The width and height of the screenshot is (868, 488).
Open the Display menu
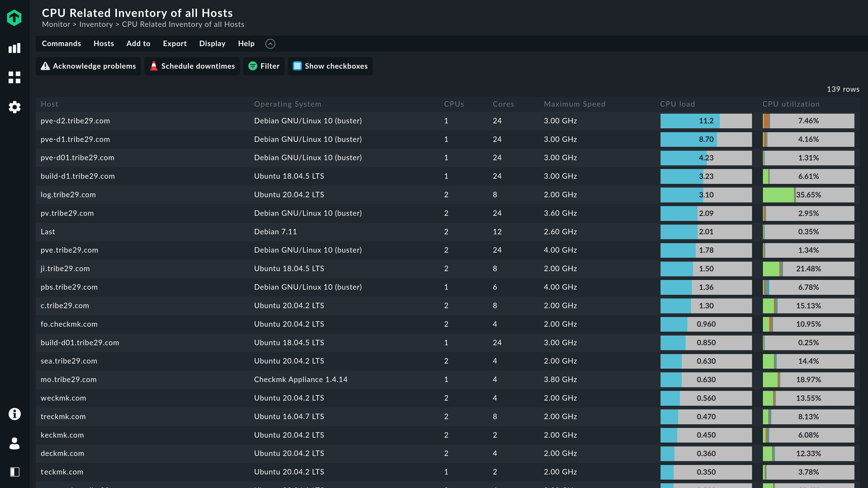tap(212, 44)
